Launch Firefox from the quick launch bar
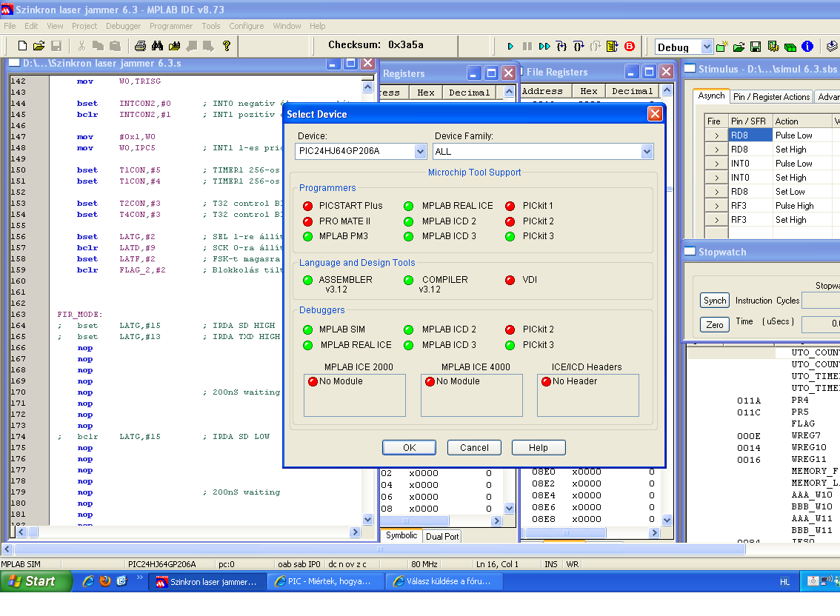This screenshot has width=840, height=616. tap(104, 581)
